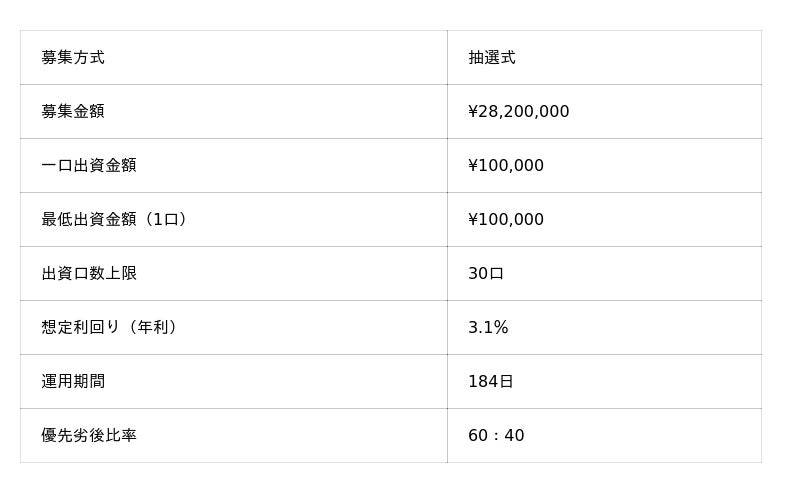The image size is (800, 493).
Task: Select the 30口 value
Action: click(x=486, y=274)
